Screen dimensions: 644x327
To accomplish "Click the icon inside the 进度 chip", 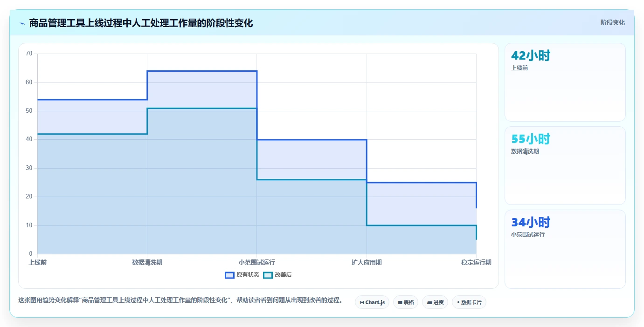I will pyautogui.click(x=429, y=303).
